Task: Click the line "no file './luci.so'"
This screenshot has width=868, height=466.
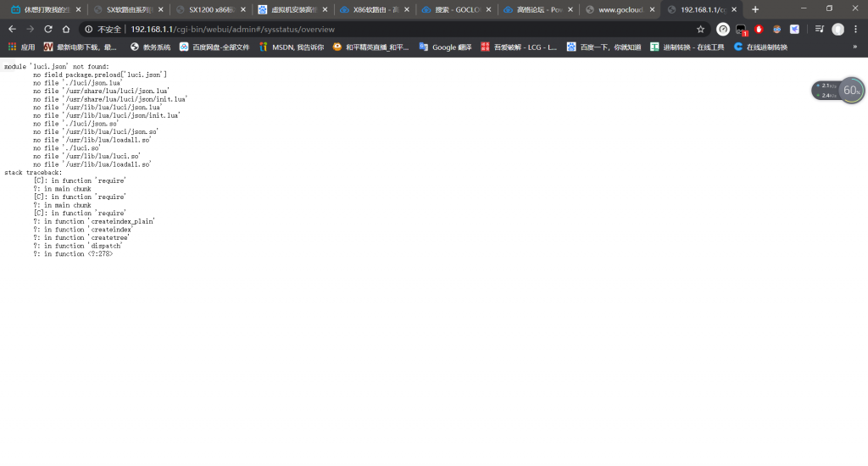Action: (66, 148)
